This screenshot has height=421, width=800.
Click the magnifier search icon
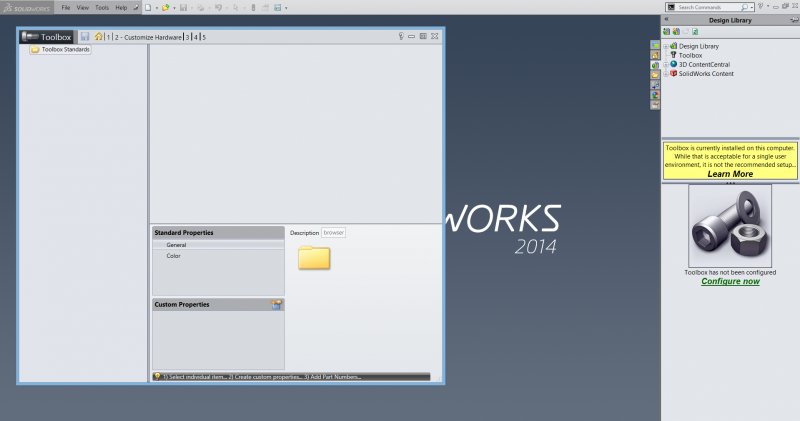coord(744,7)
